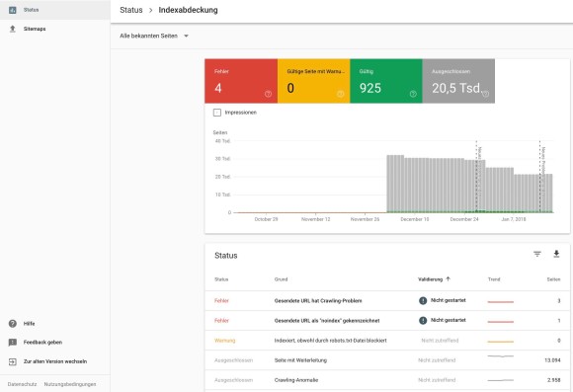Click the Indexabdeckung page title
The height and width of the screenshot is (392, 573).
[188, 10]
